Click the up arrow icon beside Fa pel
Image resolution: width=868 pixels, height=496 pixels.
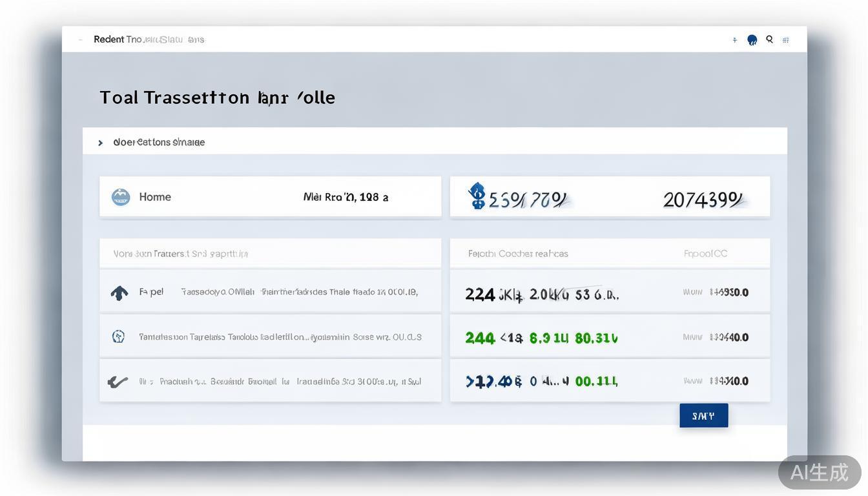[x=119, y=293]
